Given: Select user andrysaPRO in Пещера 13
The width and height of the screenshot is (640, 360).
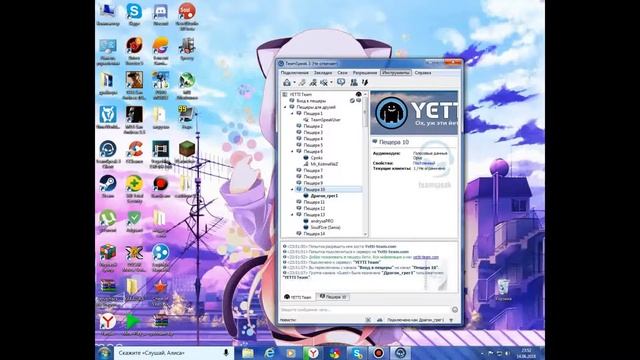Looking at the screenshot, I should pos(322,221).
